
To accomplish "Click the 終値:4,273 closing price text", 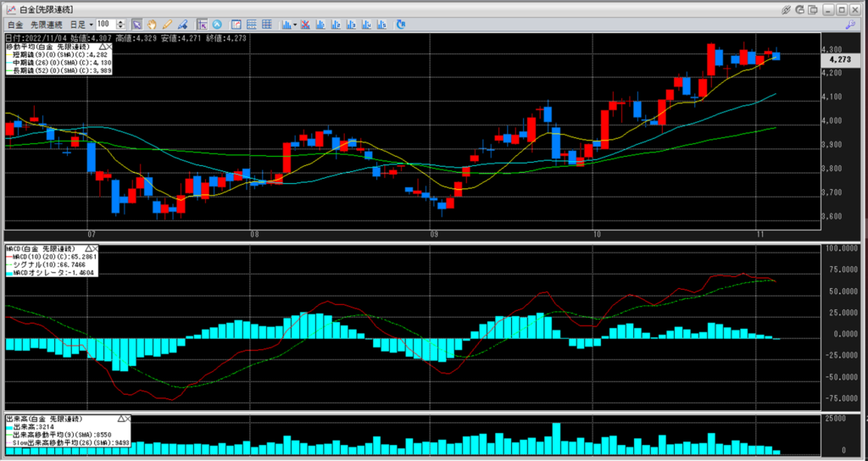I will [x=225, y=38].
